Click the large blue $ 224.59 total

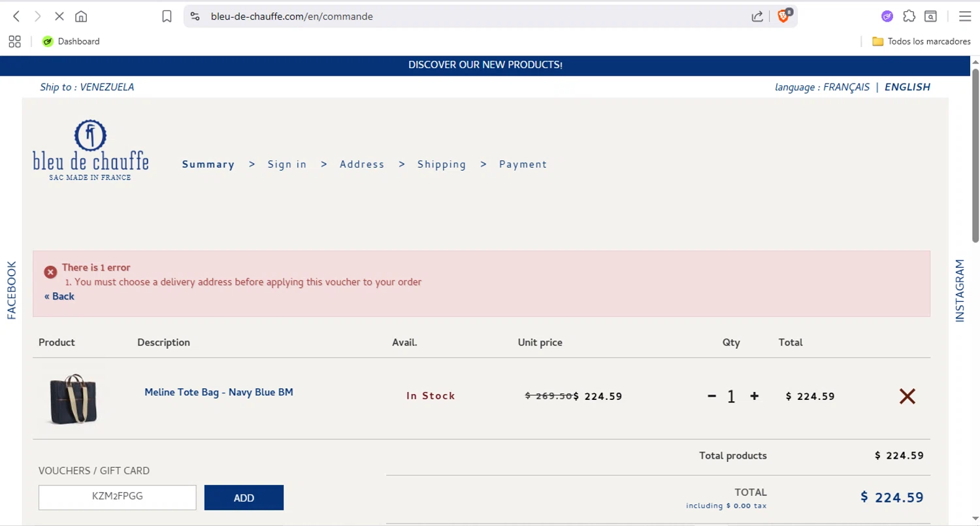(892, 498)
